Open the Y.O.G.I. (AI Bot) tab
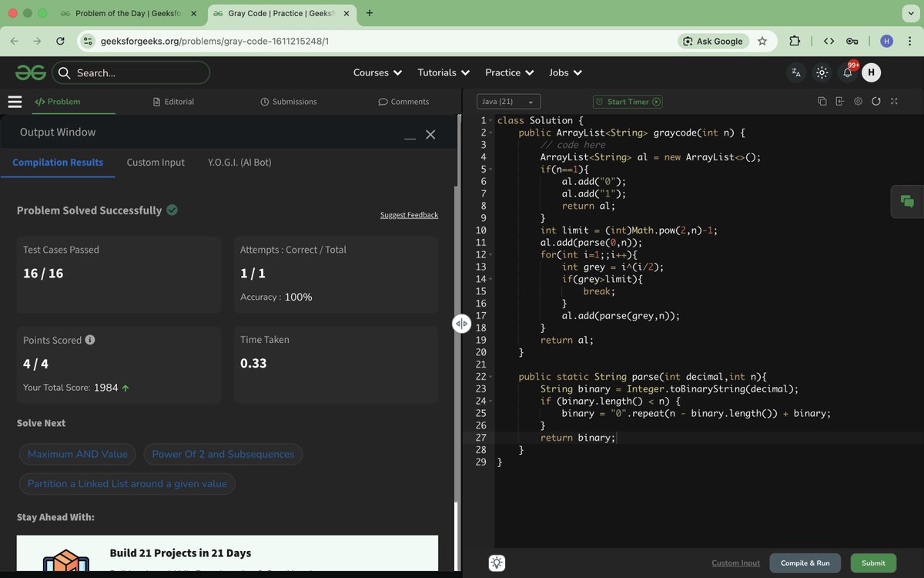 (x=239, y=162)
